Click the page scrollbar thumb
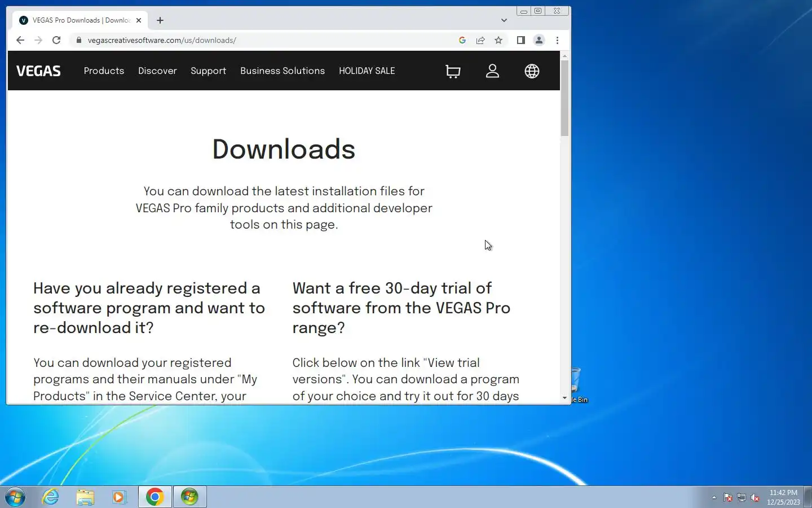 564,98
